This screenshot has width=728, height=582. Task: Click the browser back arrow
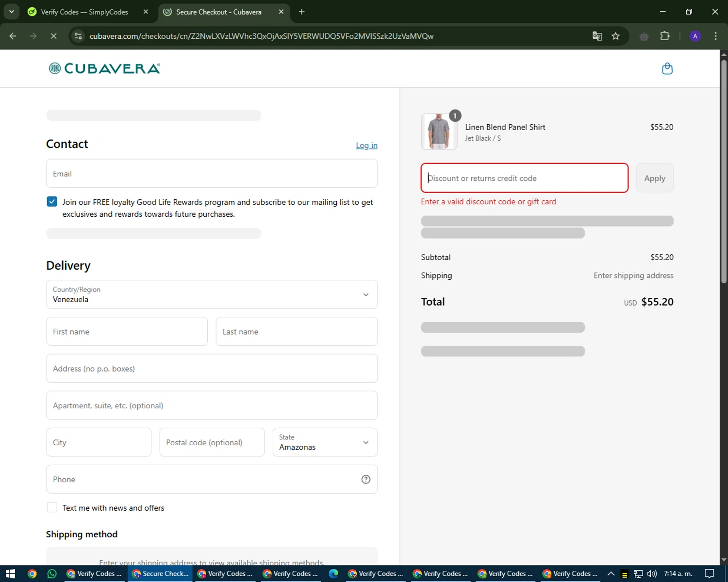click(x=13, y=36)
